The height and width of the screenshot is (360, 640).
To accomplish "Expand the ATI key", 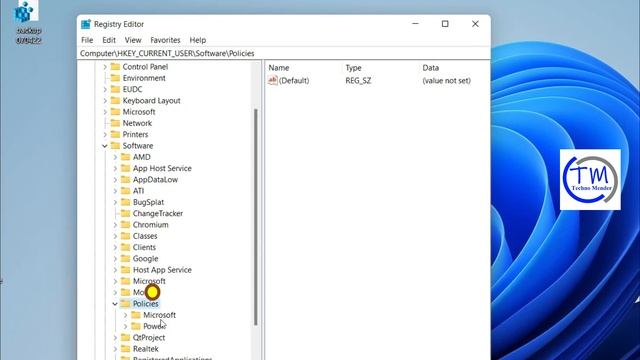I will pos(115,191).
